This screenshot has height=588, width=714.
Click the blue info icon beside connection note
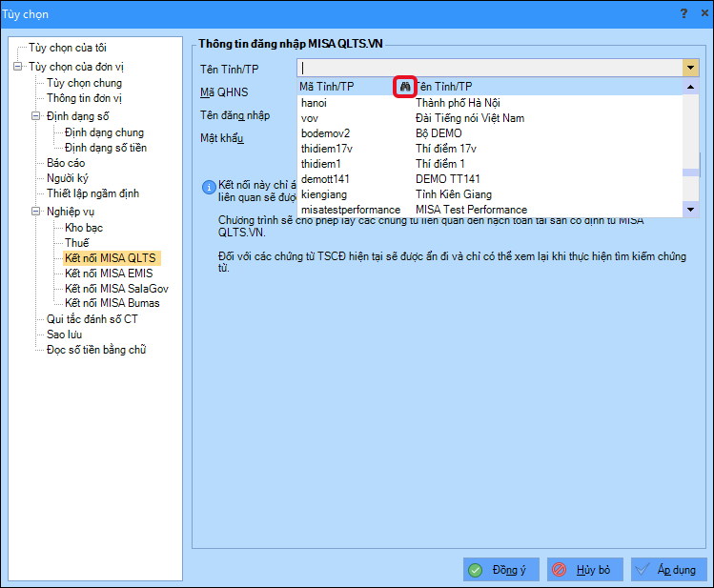point(209,187)
